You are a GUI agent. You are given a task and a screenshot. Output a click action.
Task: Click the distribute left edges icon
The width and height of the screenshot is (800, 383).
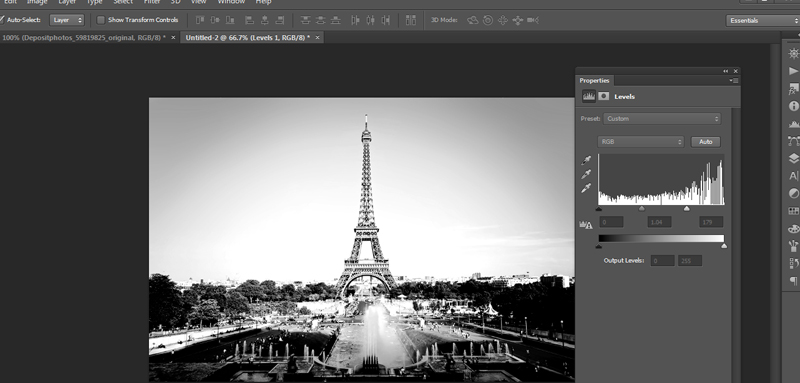pos(356,20)
